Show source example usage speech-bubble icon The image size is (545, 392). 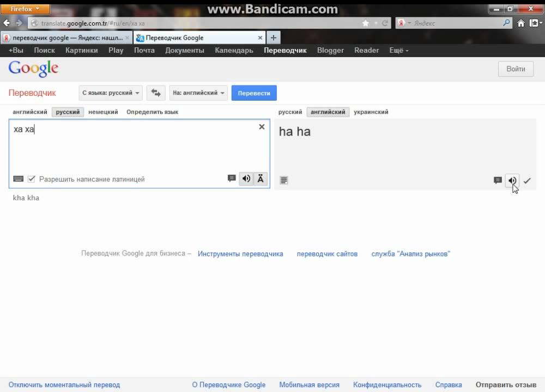(x=232, y=179)
